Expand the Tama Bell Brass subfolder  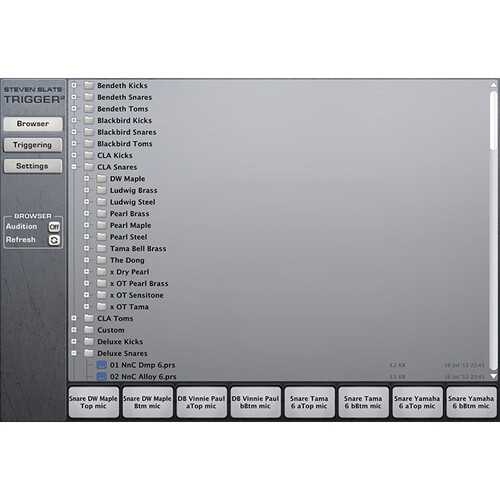pyautogui.click(x=87, y=248)
